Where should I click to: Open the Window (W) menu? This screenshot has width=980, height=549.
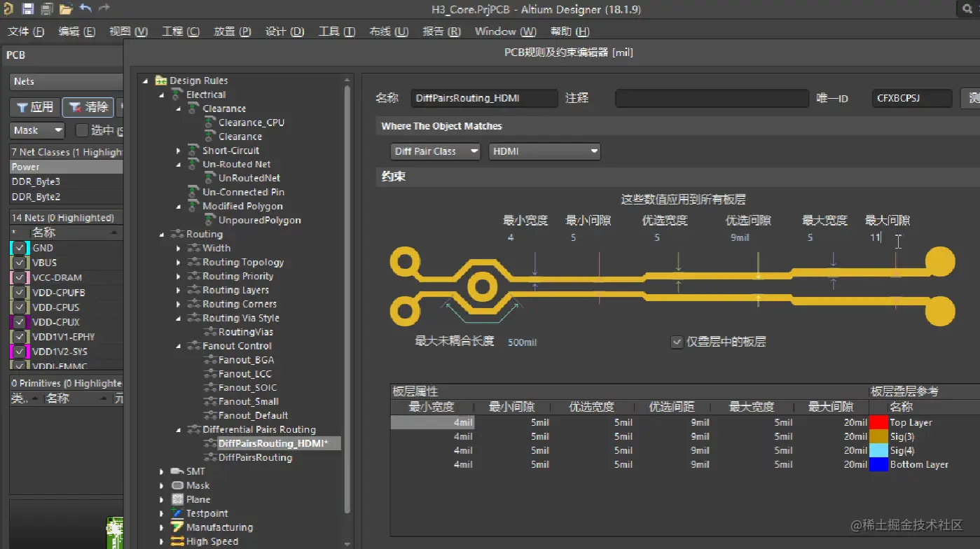[x=506, y=32]
